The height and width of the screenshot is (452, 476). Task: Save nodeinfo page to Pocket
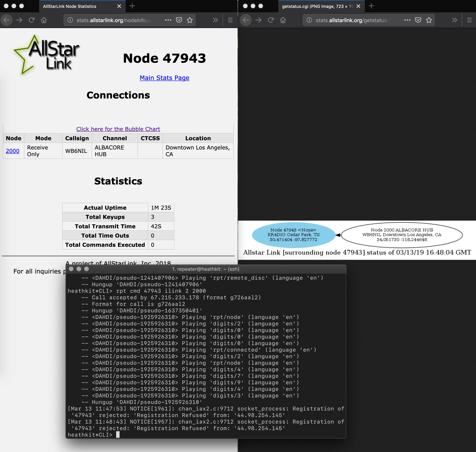(179, 20)
